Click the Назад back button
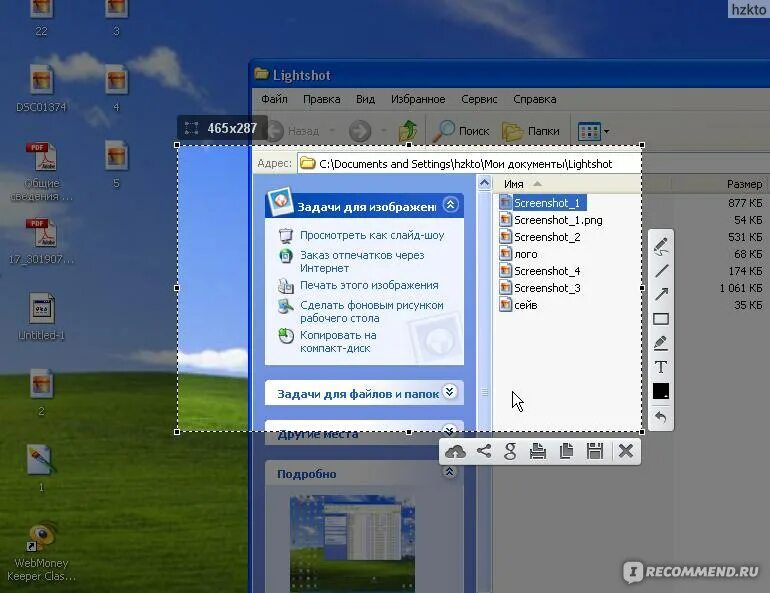The height and width of the screenshot is (593, 770). 294,131
